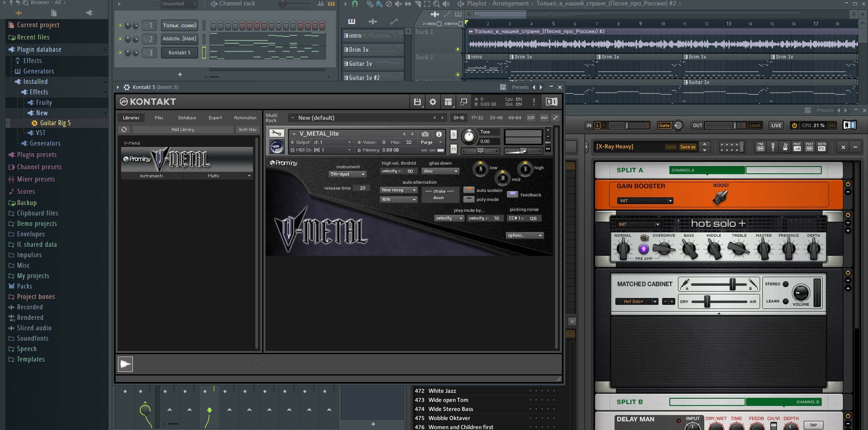
Task: Toggle playlist snap magnet icon
Action: pos(355,4)
